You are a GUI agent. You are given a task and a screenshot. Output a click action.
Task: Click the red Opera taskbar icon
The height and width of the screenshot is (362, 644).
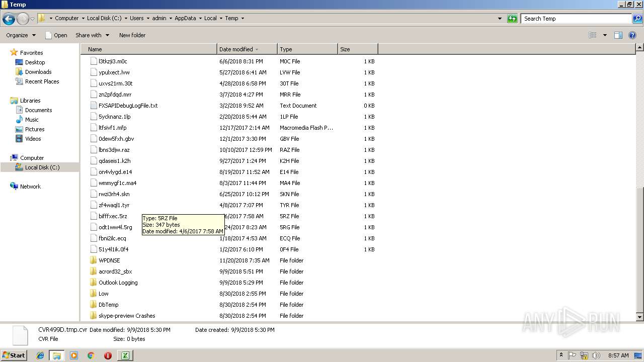click(x=108, y=355)
